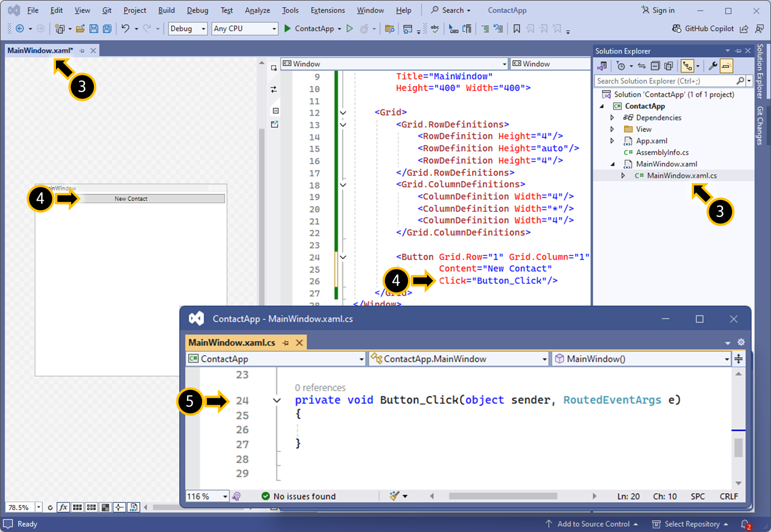Select MainWindow.xaml.cs in Solution Explorer
This screenshot has height=532, width=771.
click(x=682, y=176)
